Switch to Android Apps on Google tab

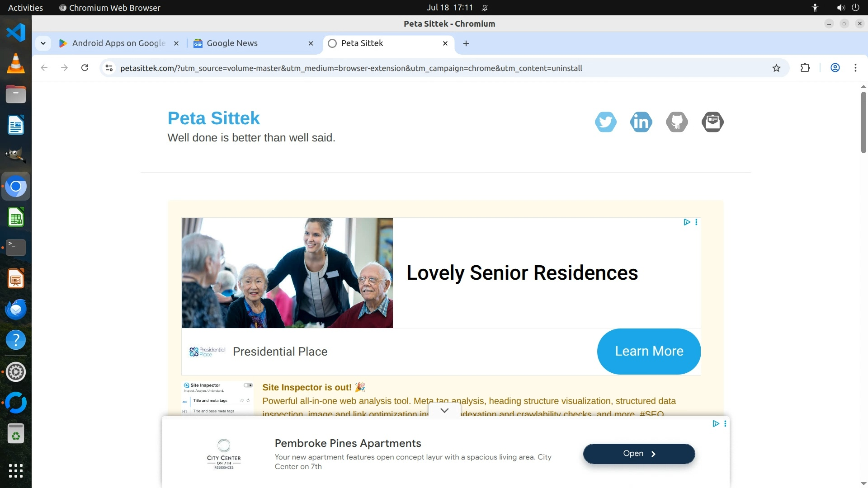119,43
